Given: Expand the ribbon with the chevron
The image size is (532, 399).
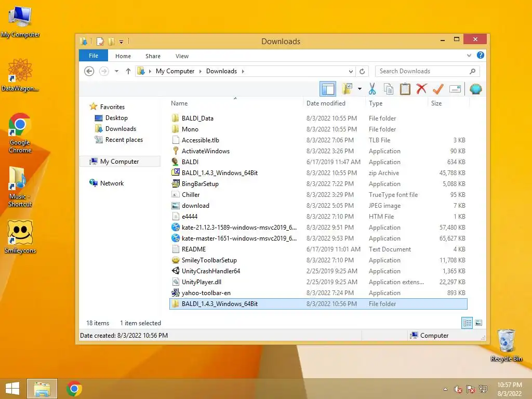Looking at the screenshot, I should 469,55.
